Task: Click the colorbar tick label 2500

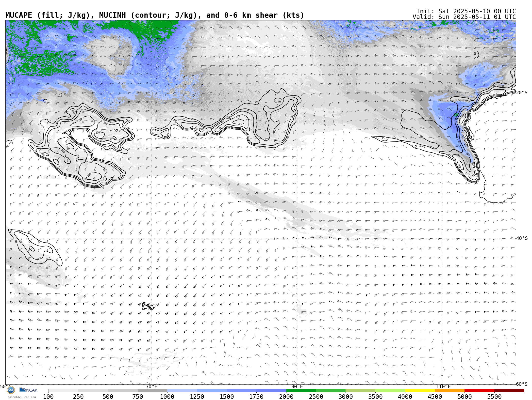Action: point(316,397)
